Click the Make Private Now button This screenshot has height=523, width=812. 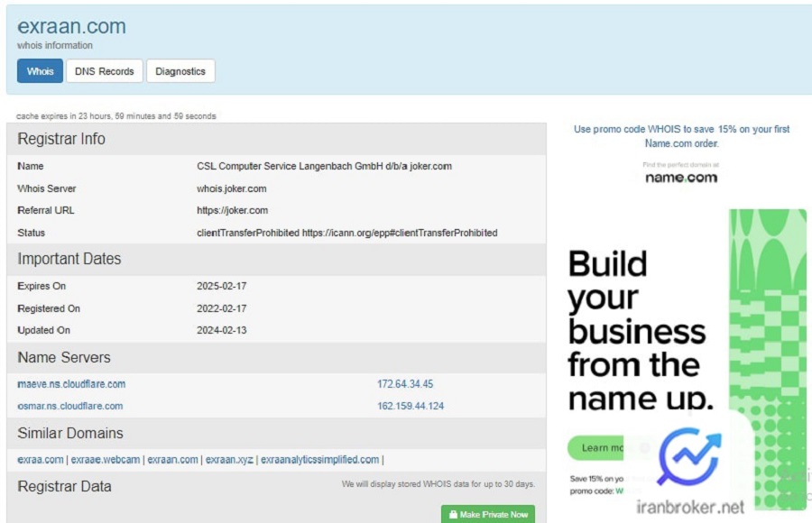pos(488,514)
